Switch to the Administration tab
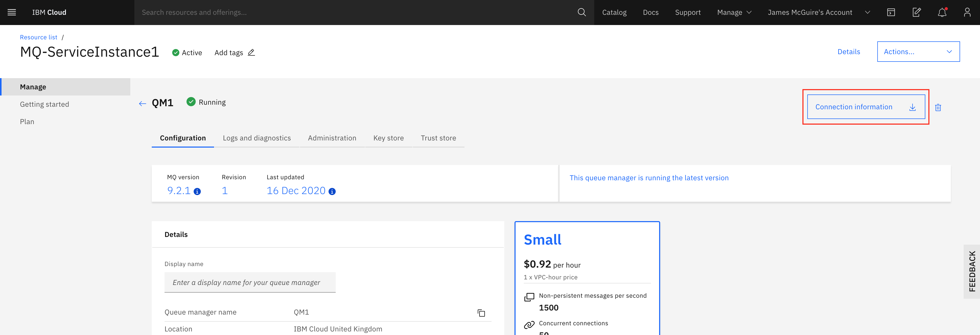 tap(332, 138)
